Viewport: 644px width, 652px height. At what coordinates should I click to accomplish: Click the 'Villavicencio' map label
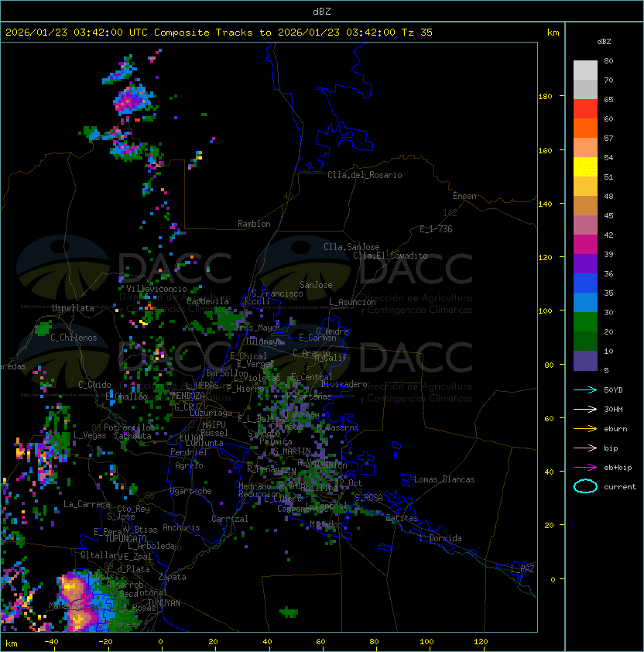(156, 289)
